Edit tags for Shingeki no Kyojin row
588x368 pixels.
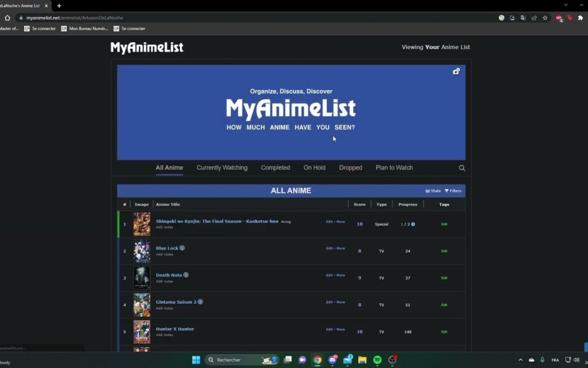tap(444, 224)
